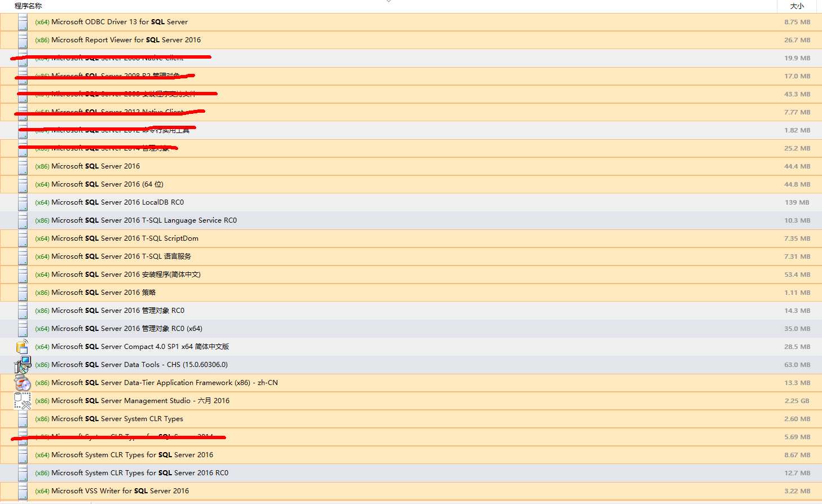Click icon of 管理对象 RC0 (x64) row
Screen dimensions: 822x504
coord(23,329)
